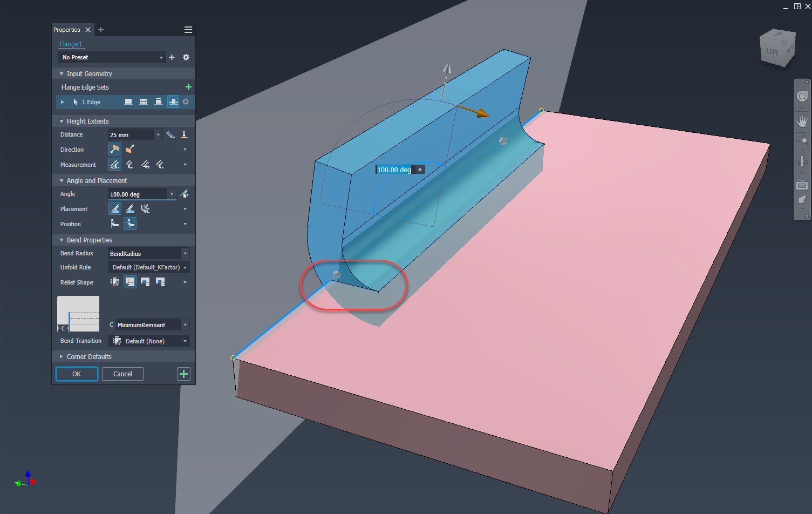Switch to the Flange1 feature link
The height and width of the screenshot is (514, 812).
pyautogui.click(x=71, y=44)
